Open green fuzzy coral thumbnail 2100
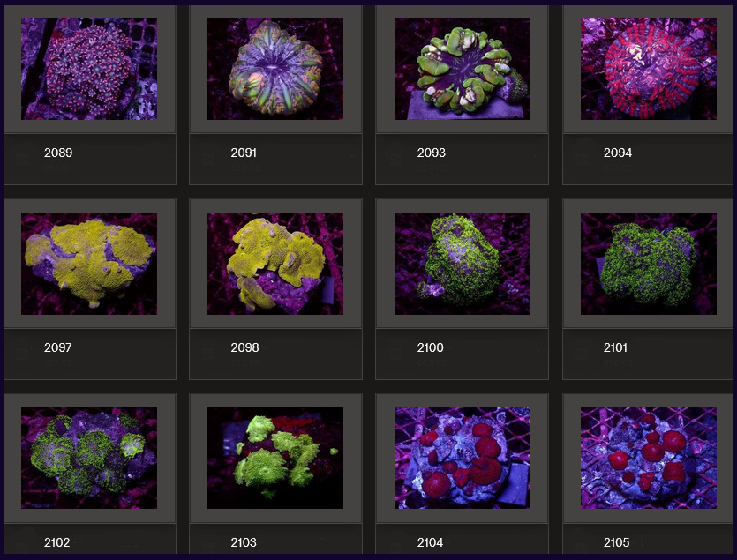This screenshot has height=560, width=737. 463,264
